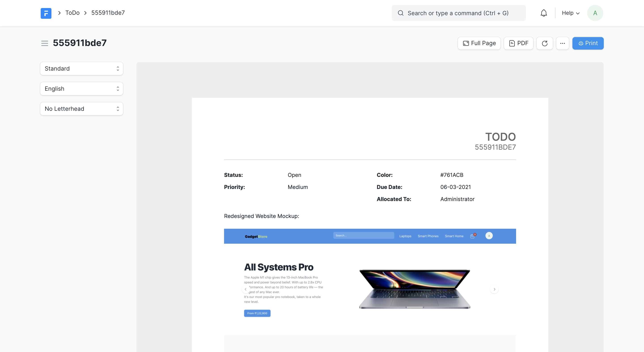Click the refresh icon button
Image resolution: width=644 pixels, height=352 pixels.
click(x=544, y=43)
